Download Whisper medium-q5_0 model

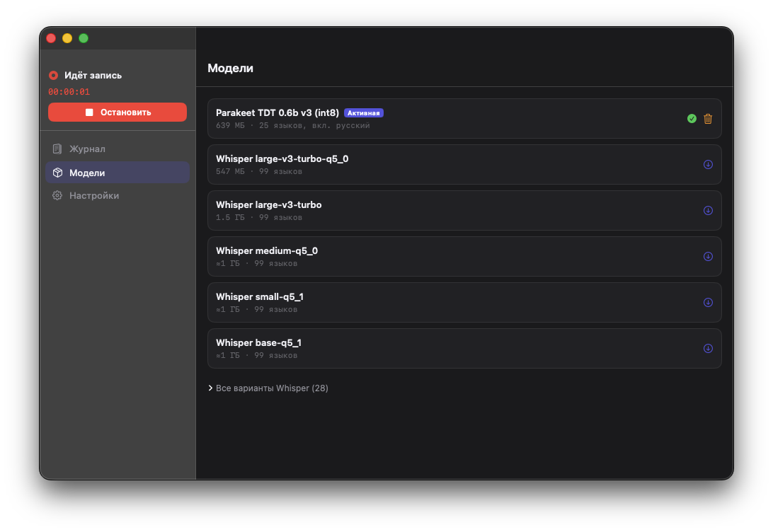[708, 257]
